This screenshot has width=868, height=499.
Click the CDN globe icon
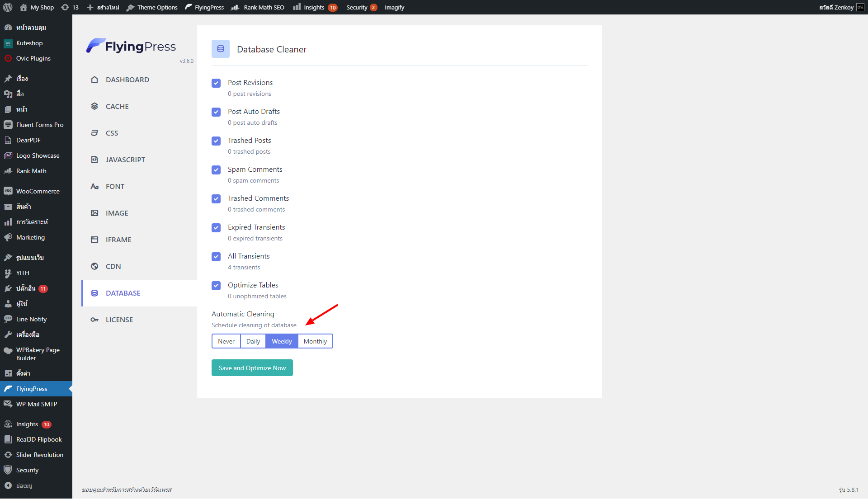(94, 266)
